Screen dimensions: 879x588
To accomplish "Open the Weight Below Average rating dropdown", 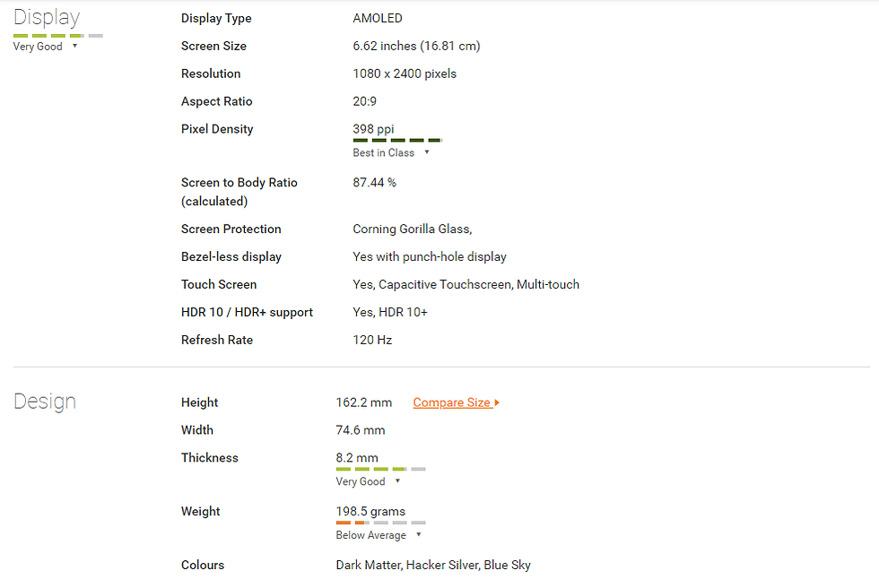I will point(418,535).
